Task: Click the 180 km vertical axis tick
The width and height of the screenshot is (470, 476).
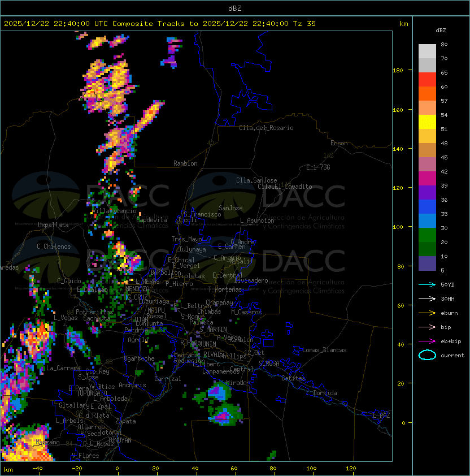Action: click(398, 71)
